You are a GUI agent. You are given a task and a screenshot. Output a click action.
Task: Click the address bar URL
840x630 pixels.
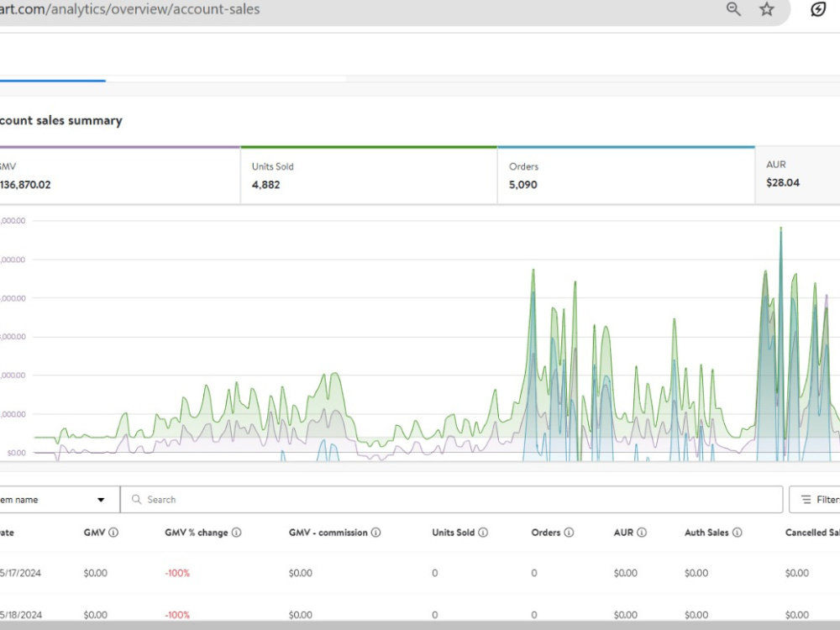129,9
